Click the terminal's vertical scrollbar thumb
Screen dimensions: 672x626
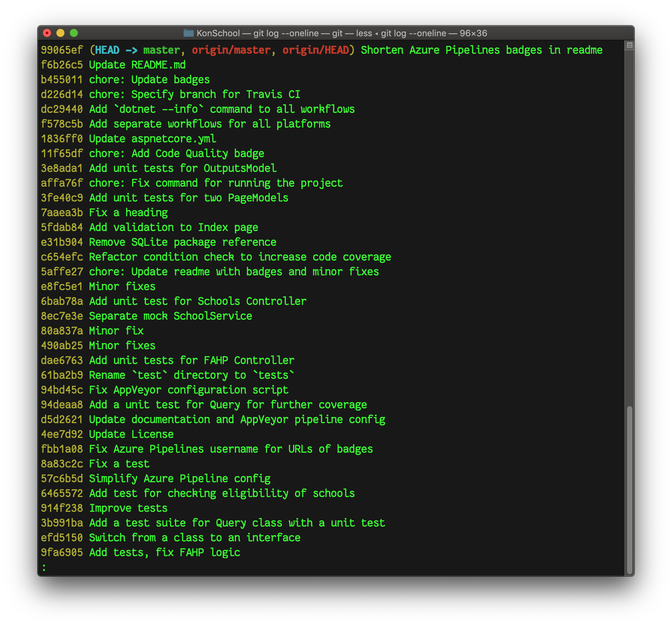tap(629, 490)
